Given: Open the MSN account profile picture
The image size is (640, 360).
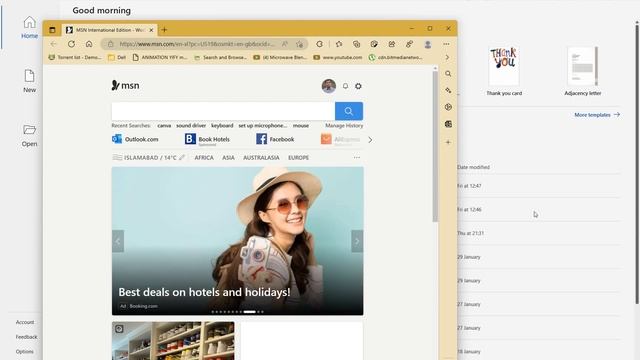Looking at the screenshot, I should 329,86.
